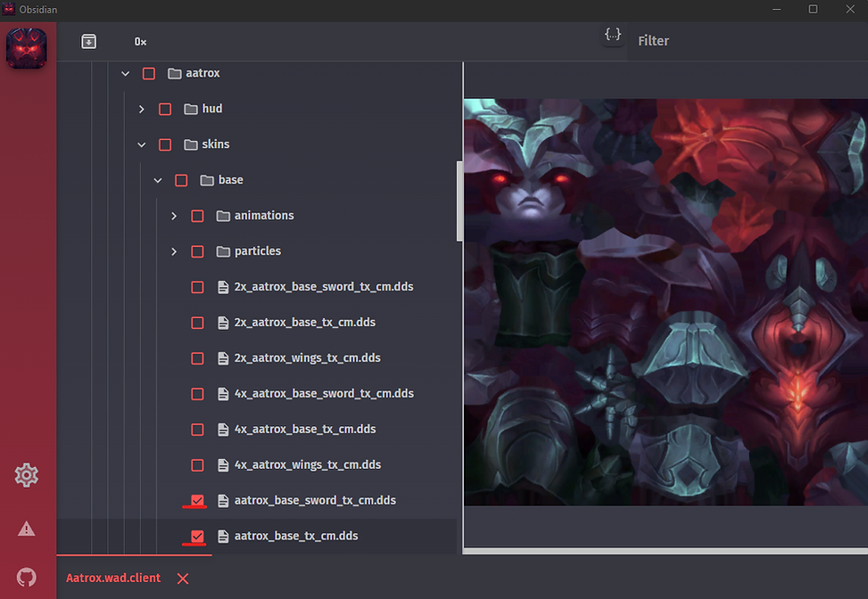Click the Aatrox texture preview image
The width and height of the screenshot is (868, 599).
[666, 302]
